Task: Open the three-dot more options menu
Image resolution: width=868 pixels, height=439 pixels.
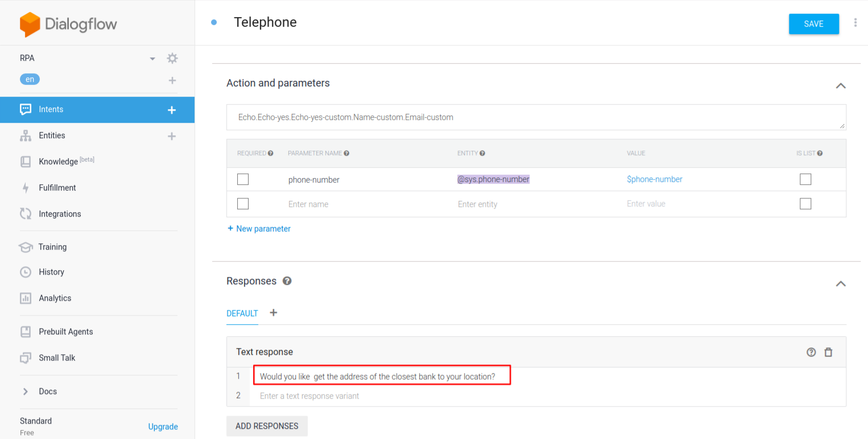Action: pyautogui.click(x=855, y=23)
